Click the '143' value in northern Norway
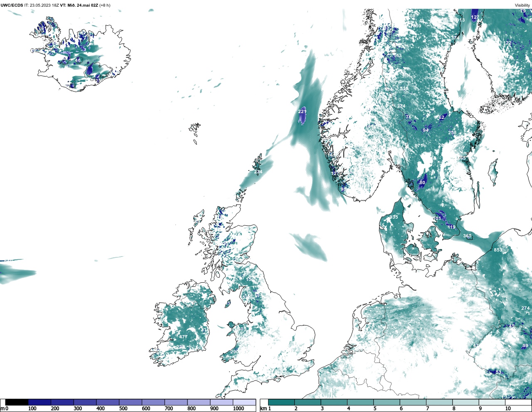The image size is (532, 412). pyautogui.click(x=398, y=56)
